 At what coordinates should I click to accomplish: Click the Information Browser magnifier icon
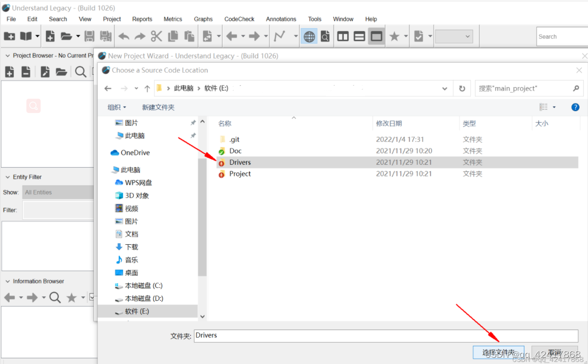point(55,298)
